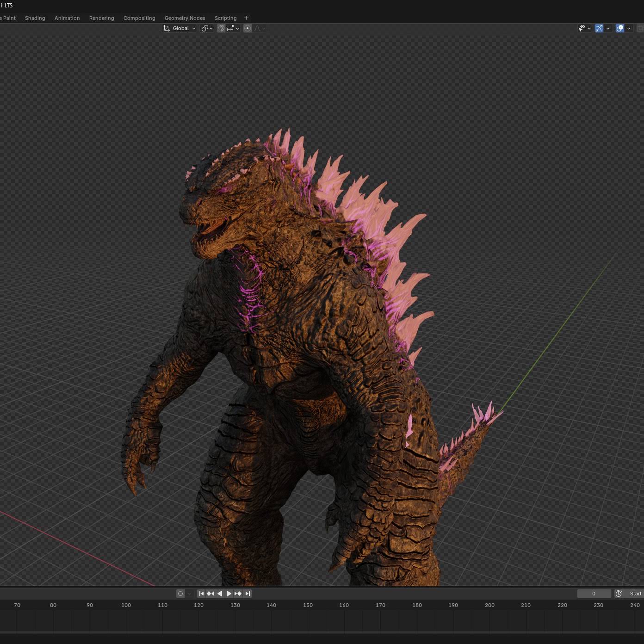Viewport: 644px width, 644px height.
Task: Play the animation forward
Action: coord(229,594)
